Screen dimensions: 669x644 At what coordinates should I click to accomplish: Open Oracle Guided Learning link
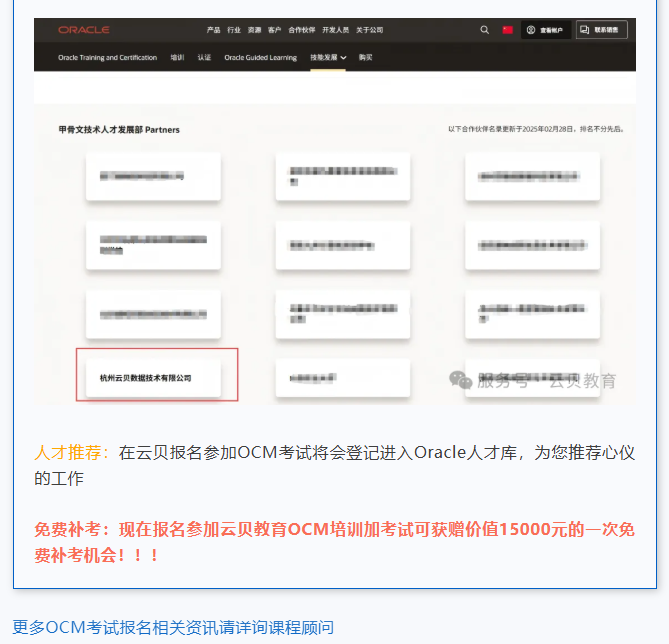pos(261,58)
